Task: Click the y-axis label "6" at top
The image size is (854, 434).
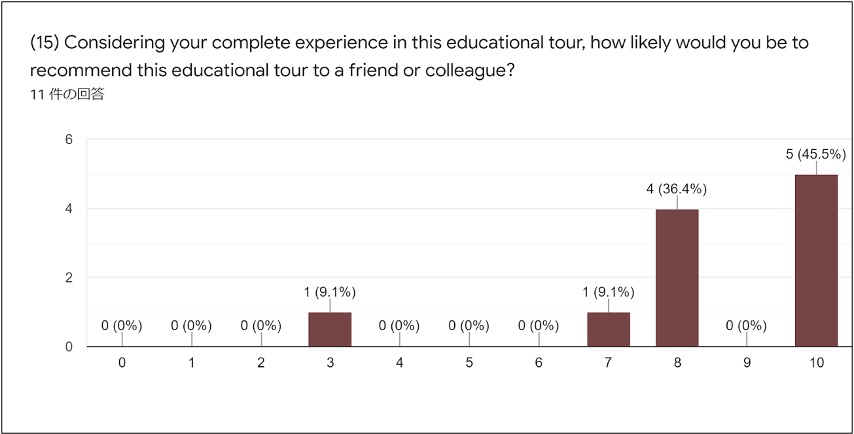Action: tap(69, 140)
